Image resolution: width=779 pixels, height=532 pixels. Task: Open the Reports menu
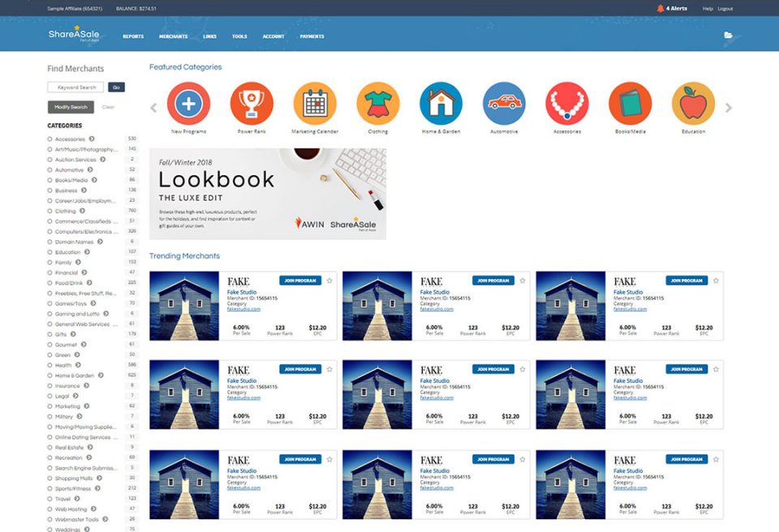[x=133, y=36]
